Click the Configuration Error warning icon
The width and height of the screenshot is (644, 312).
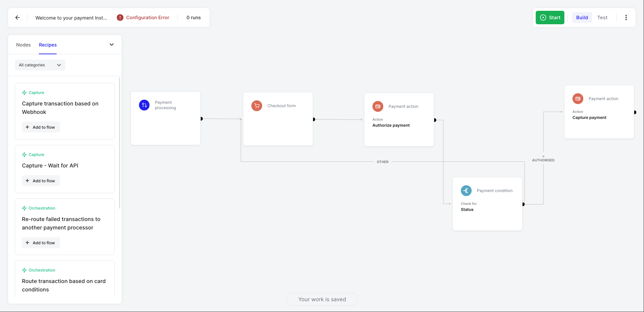pyautogui.click(x=120, y=17)
